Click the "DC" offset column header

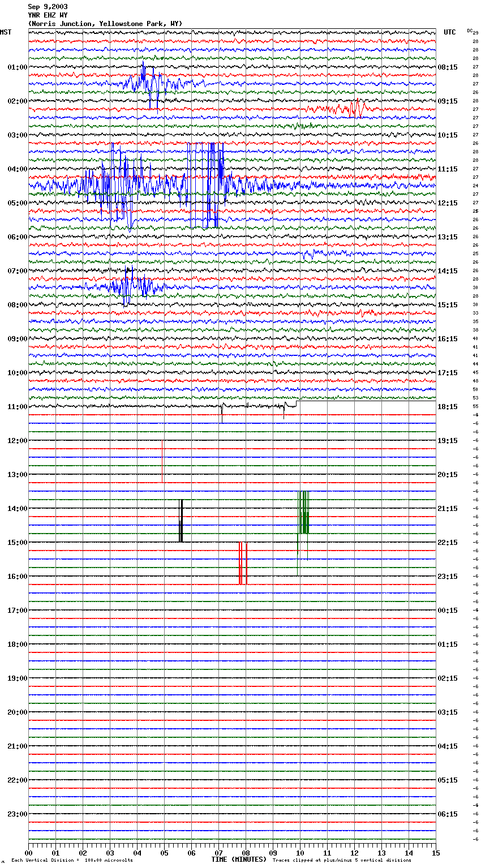point(470,31)
